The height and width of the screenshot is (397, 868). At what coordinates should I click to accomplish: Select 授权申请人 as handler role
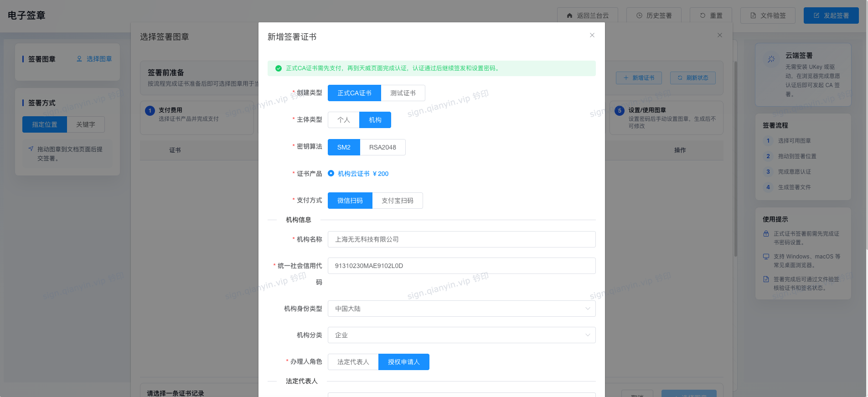coord(404,362)
